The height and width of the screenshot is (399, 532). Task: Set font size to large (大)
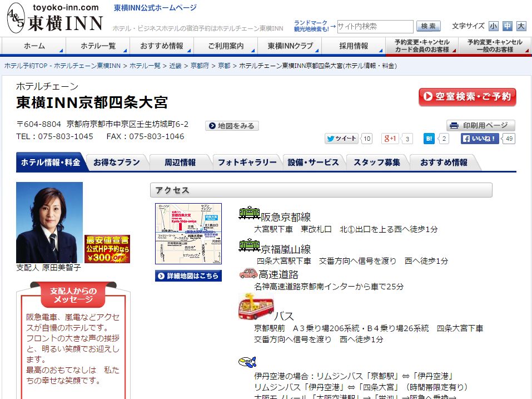(521, 26)
